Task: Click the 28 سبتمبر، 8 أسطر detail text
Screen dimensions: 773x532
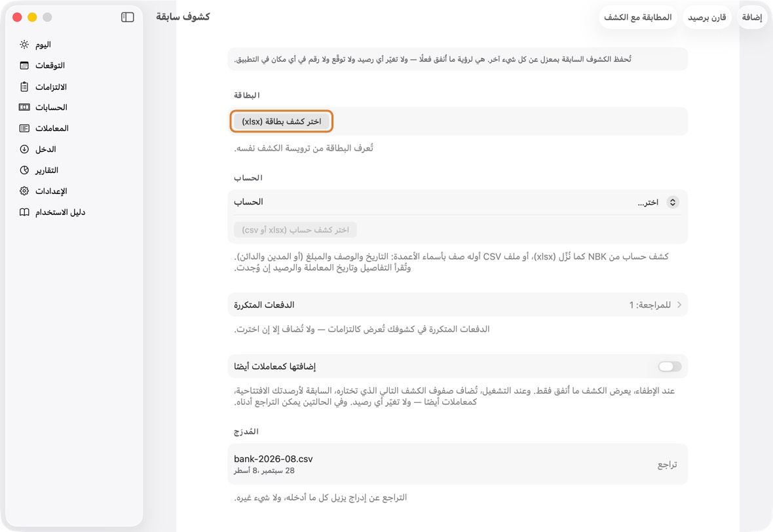Action: point(264,471)
